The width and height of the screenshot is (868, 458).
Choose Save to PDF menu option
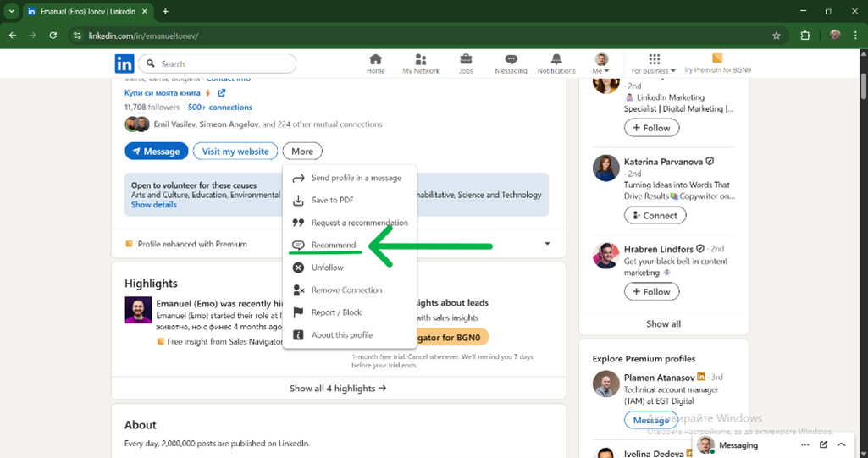coord(332,201)
